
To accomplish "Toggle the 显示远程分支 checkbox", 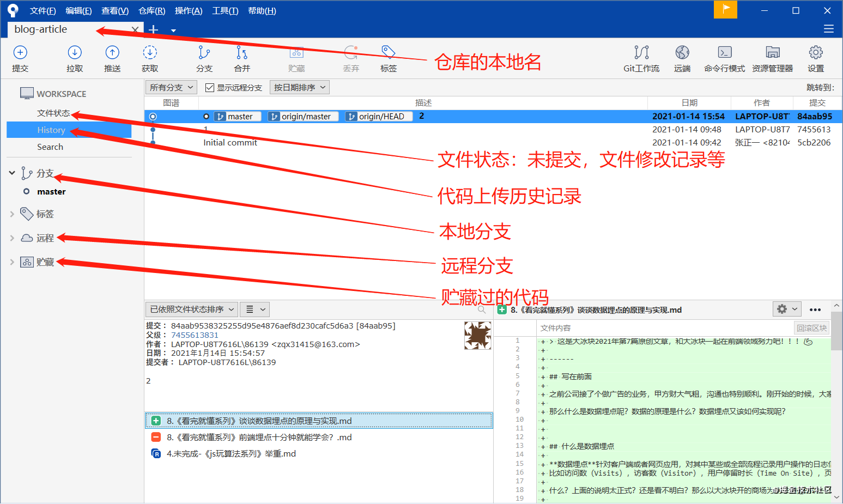I will pyautogui.click(x=210, y=87).
